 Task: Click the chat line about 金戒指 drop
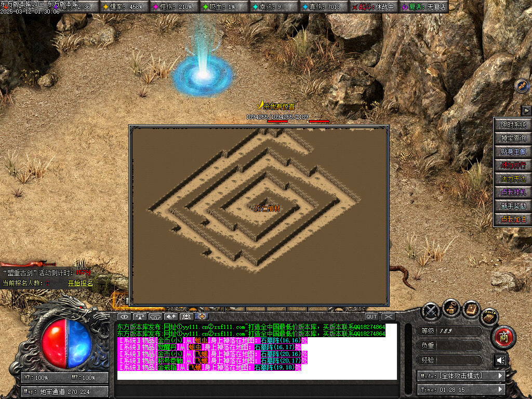tap(209, 367)
